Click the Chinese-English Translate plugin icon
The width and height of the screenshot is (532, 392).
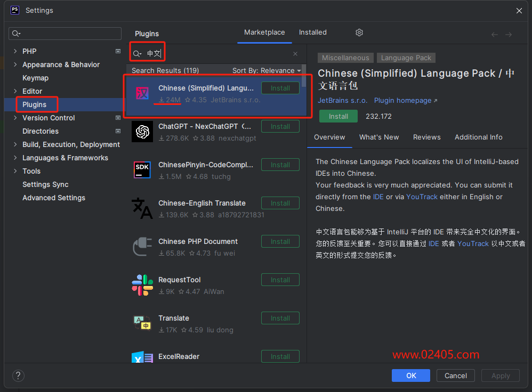tap(142, 208)
